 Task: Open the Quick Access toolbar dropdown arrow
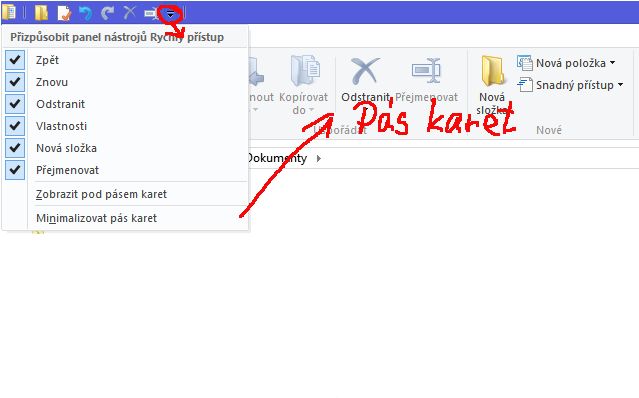point(170,14)
